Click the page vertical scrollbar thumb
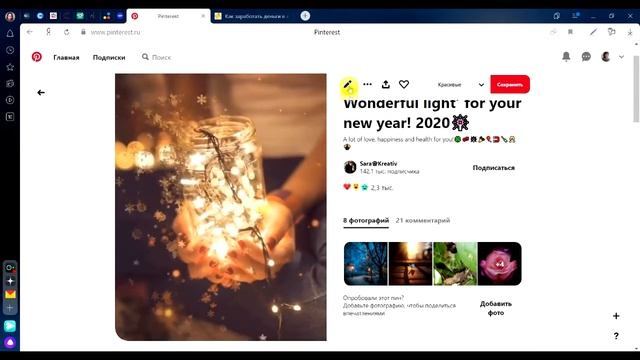The height and width of the screenshot is (360, 640). click(x=636, y=89)
